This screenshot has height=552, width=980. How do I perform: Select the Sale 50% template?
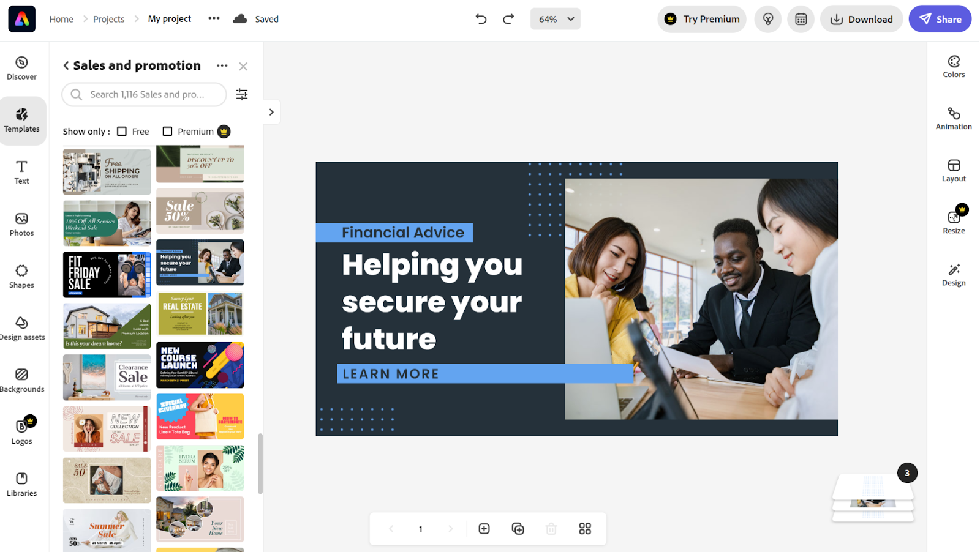pyautogui.click(x=200, y=211)
